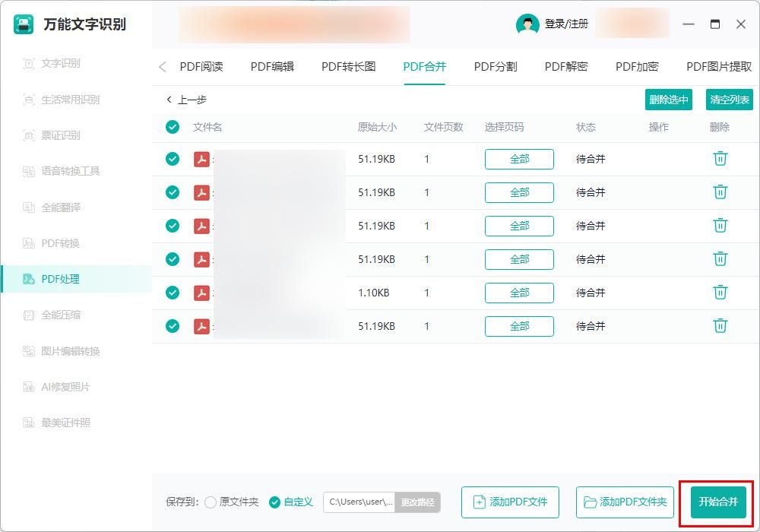Click the 清空列表 button

[x=730, y=100]
